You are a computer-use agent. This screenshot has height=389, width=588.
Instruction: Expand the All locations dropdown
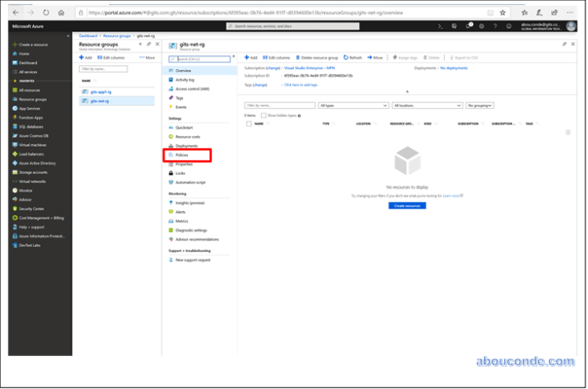[x=427, y=105]
